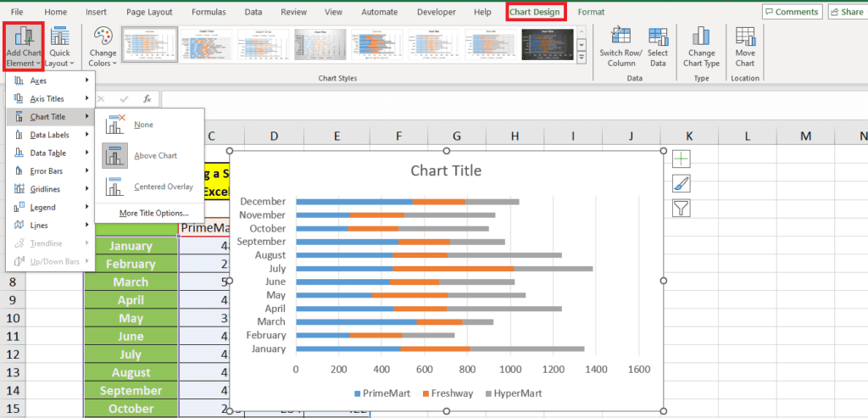Expand the Error Bars submenu

51,171
